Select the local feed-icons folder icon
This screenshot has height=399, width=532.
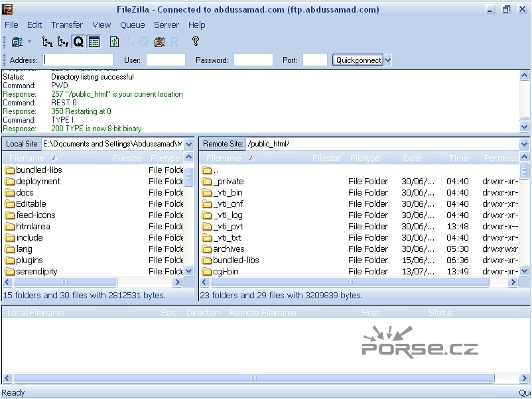tap(10, 215)
